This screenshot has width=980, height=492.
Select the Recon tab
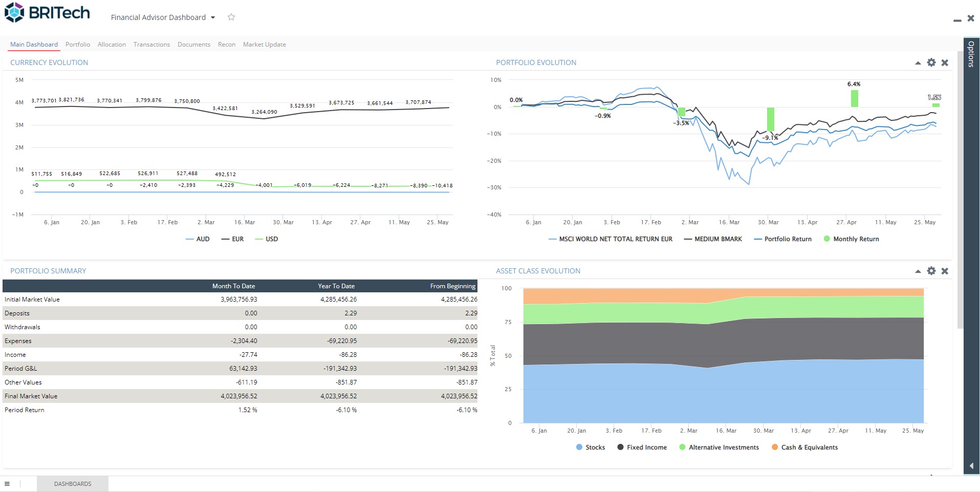coord(227,45)
